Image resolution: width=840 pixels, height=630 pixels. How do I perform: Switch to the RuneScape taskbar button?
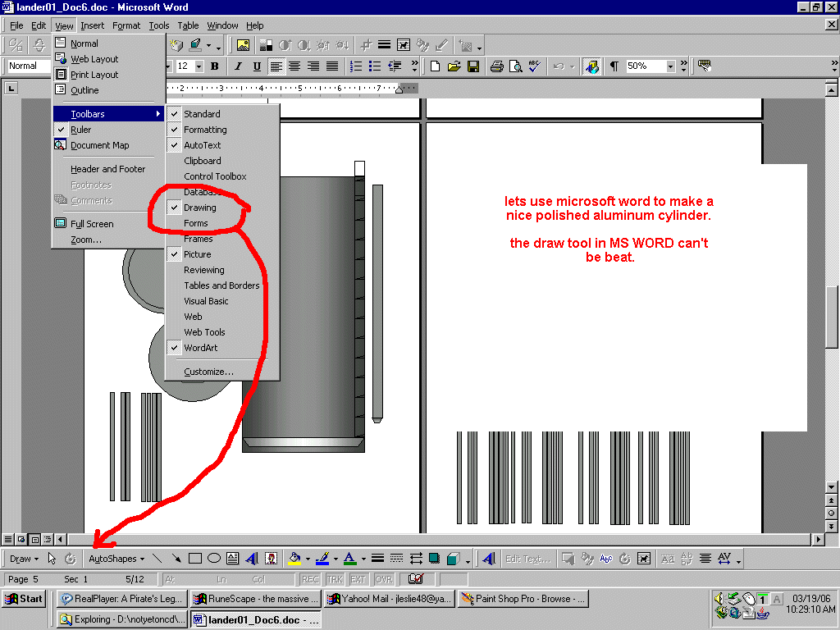tap(256, 599)
